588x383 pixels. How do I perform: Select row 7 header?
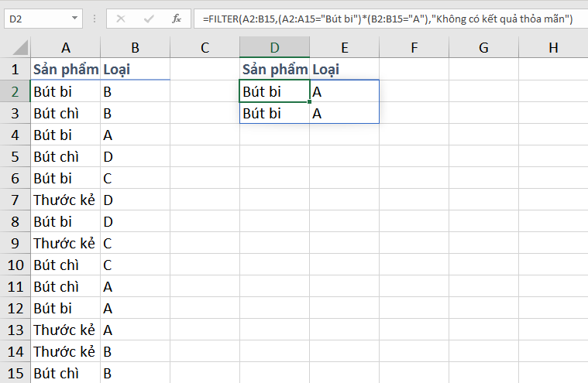(15, 200)
